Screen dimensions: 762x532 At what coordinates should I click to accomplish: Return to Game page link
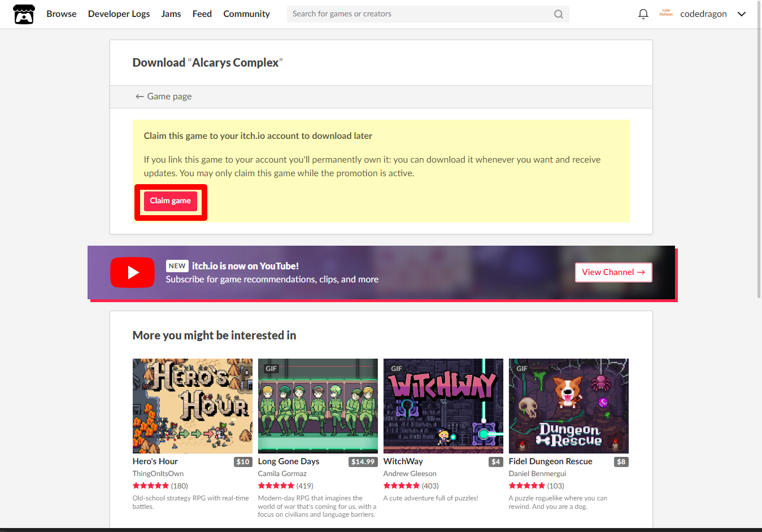pyautogui.click(x=163, y=97)
